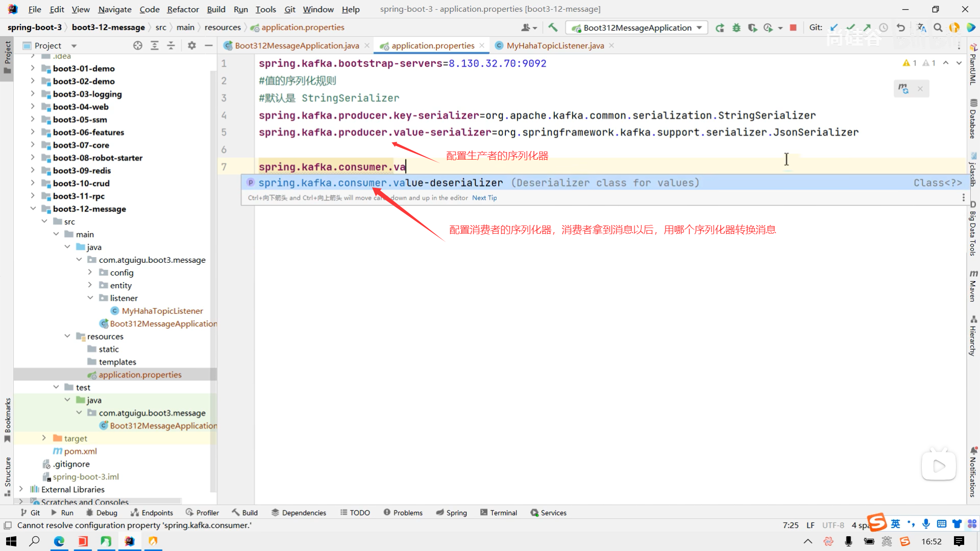Expand the boot3-11-rpc module
980x551 pixels.
33,196
